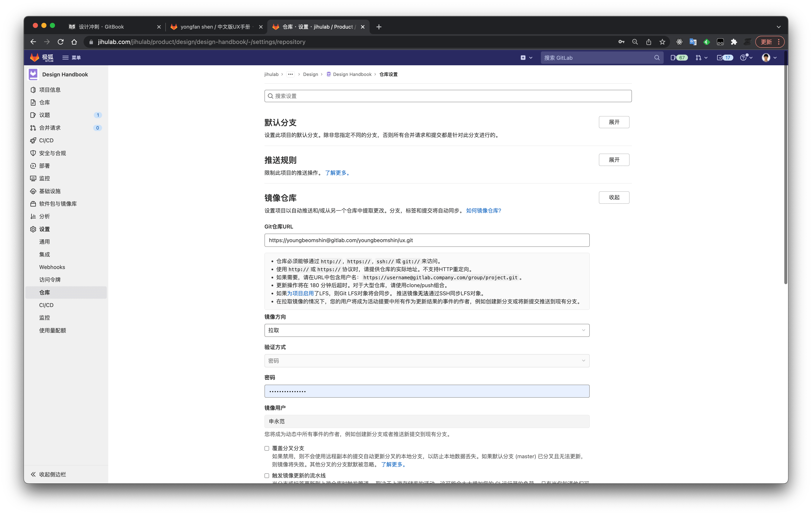Open the 菜单 item in top bar
Image resolution: width=812 pixels, height=515 pixels.
click(72, 57)
